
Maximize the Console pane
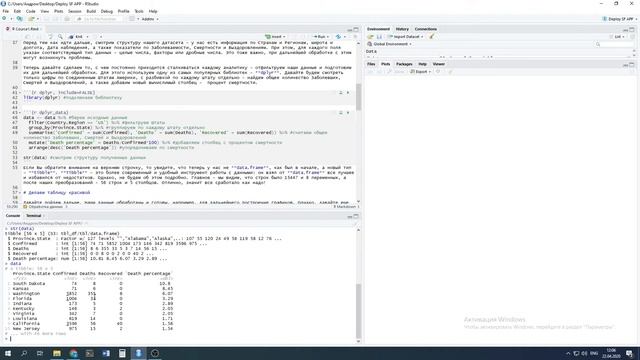pyautogui.click(x=356, y=216)
